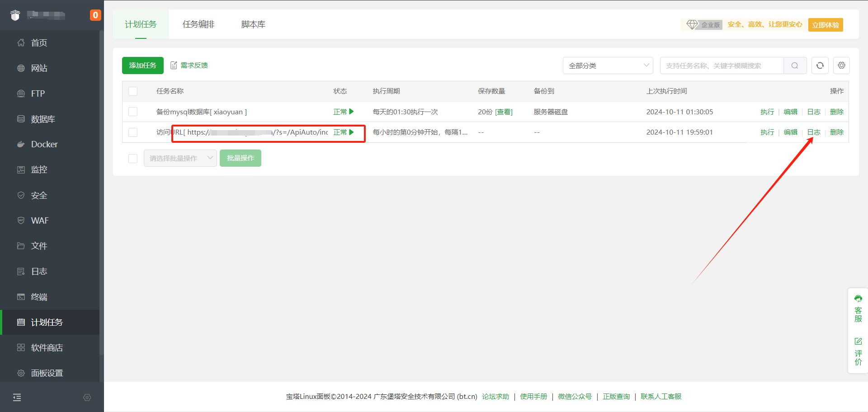Switch to the 脚本库 tab
The height and width of the screenshot is (412, 868).
(x=253, y=24)
